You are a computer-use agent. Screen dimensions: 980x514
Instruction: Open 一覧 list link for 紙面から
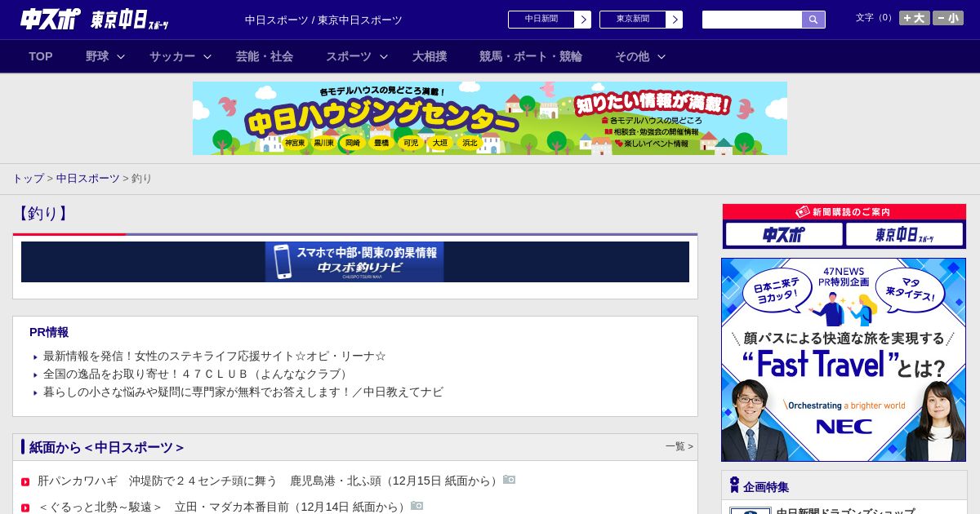tap(679, 446)
